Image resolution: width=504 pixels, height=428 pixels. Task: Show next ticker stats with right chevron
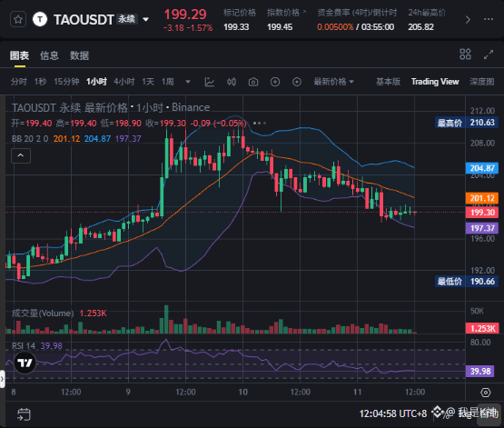(x=468, y=20)
